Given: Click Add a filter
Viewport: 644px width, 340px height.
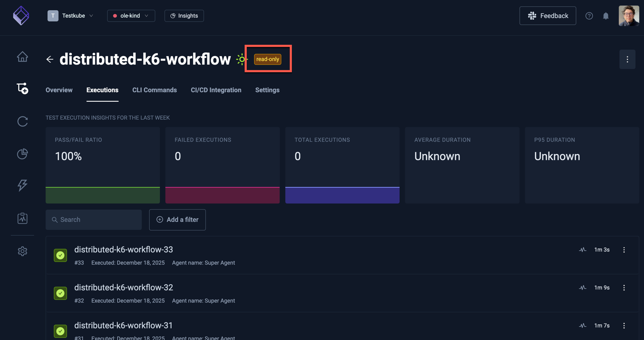Looking at the screenshot, I should 177,219.
